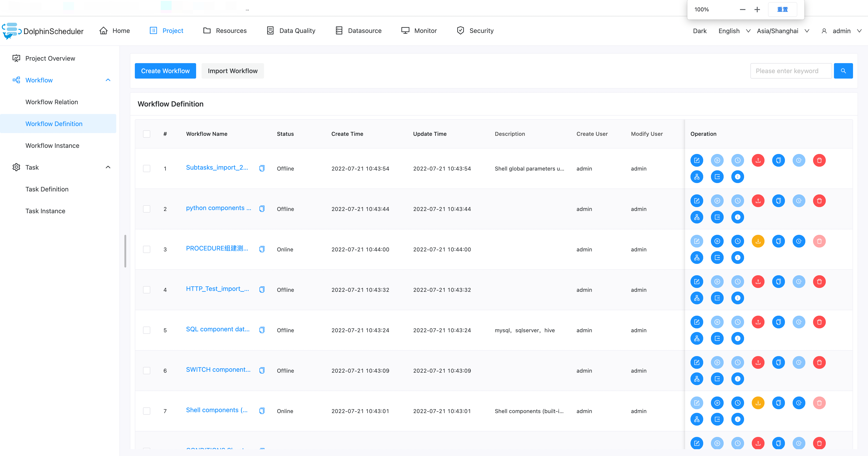Edit the Subtasks_import_2 workflow
The width and height of the screenshot is (868, 456).
(697, 160)
